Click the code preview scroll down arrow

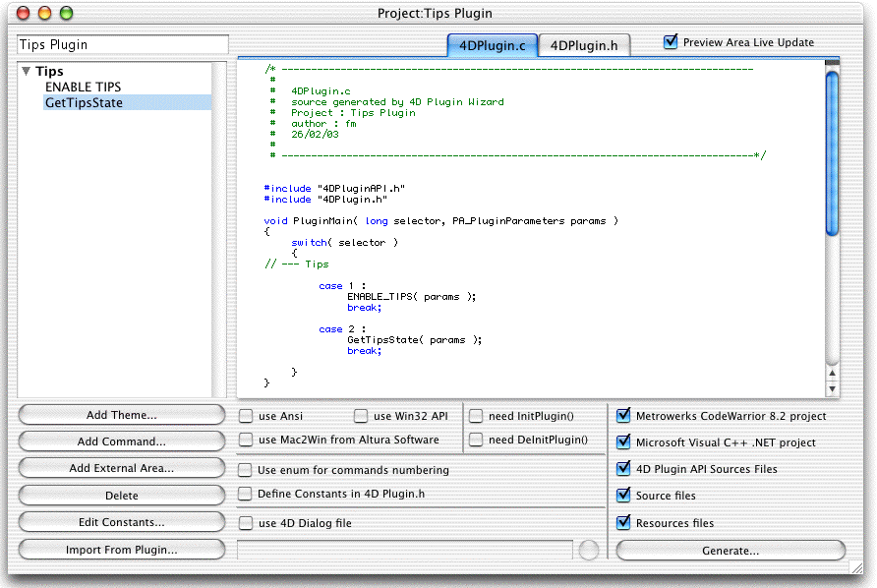click(832, 389)
